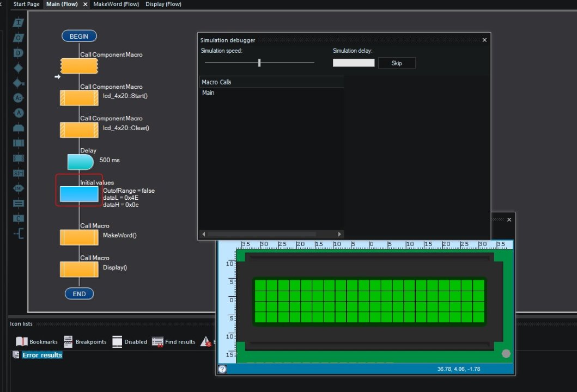Screen dimensions: 577x392
Task: Select the Goto Connection Point 'A' icon
Action: coord(19,113)
